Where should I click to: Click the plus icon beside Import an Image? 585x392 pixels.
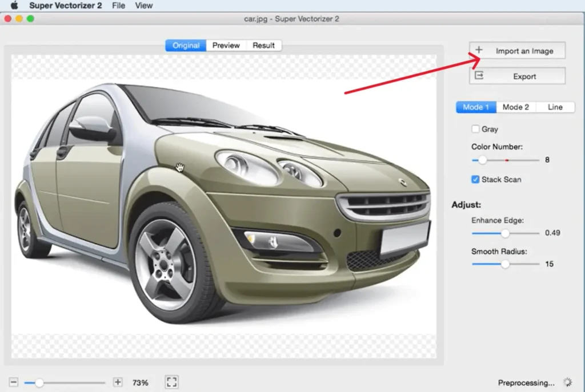[479, 50]
